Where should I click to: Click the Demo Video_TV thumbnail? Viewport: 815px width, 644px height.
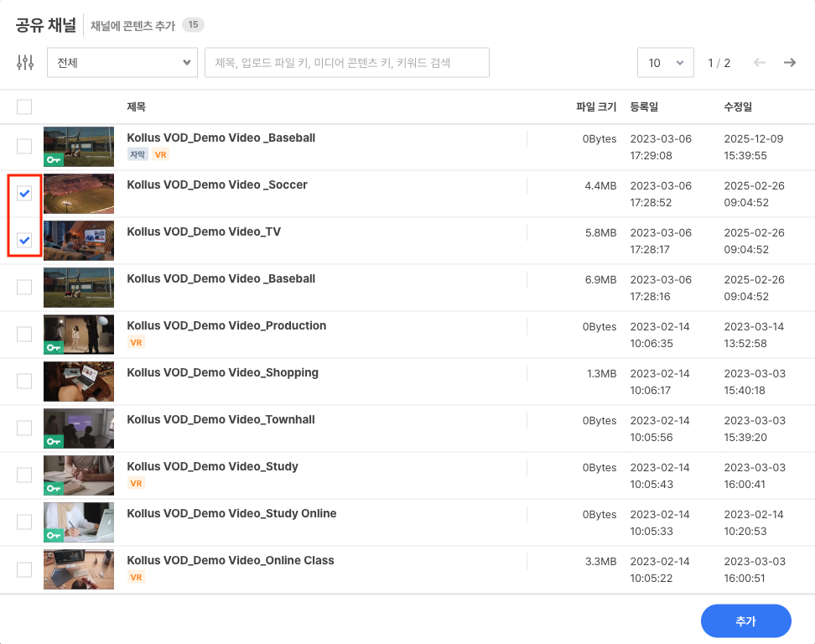click(x=79, y=241)
